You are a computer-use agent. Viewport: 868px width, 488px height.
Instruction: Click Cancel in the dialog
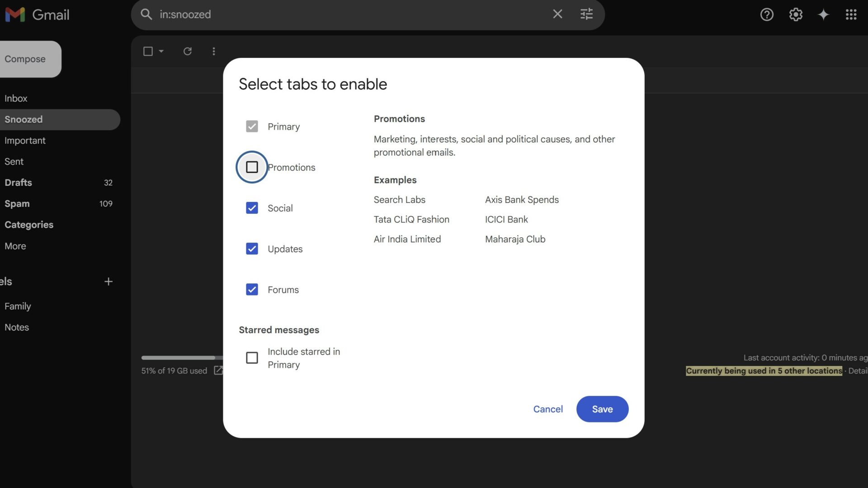547,409
